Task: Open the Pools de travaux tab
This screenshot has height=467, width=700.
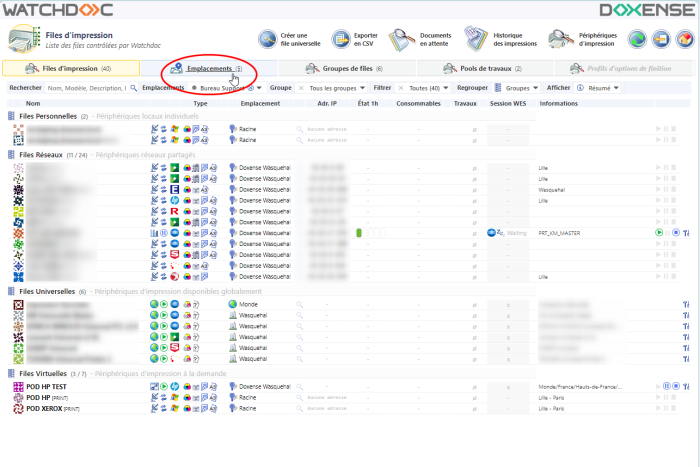Action: coord(490,69)
